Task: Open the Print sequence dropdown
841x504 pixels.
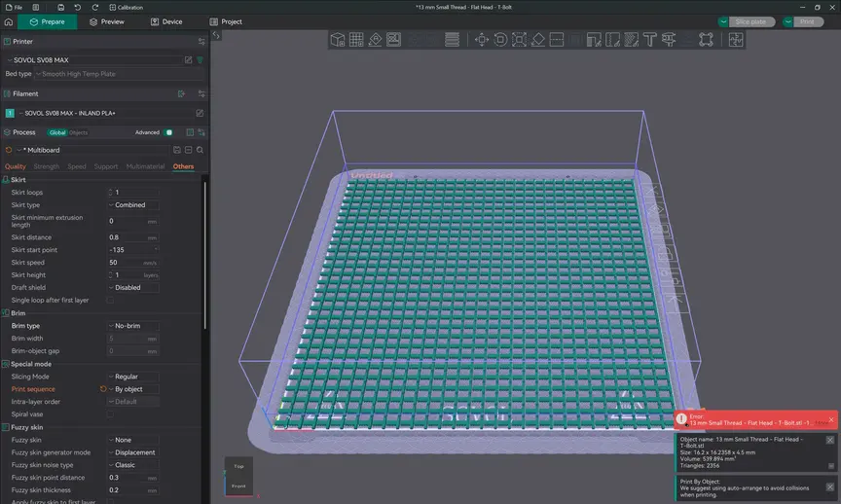Action: tap(133, 389)
